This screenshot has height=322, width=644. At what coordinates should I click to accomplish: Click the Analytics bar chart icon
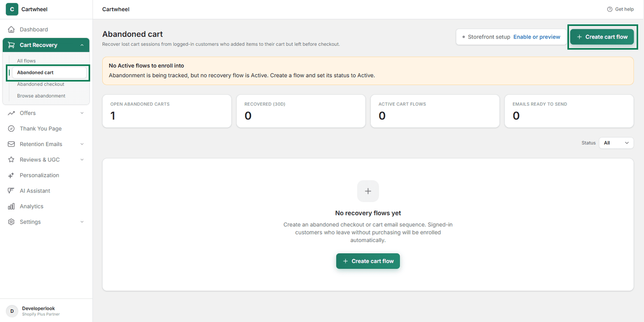[x=11, y=206]
